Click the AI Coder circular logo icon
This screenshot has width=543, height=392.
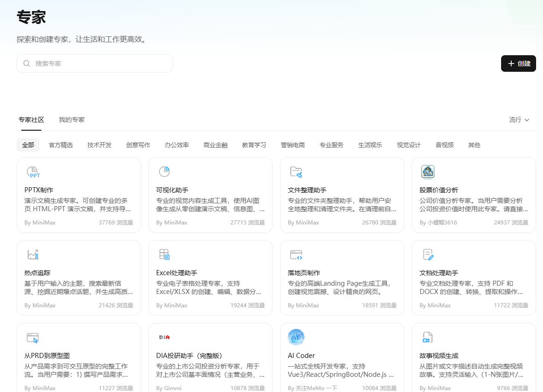296,336
